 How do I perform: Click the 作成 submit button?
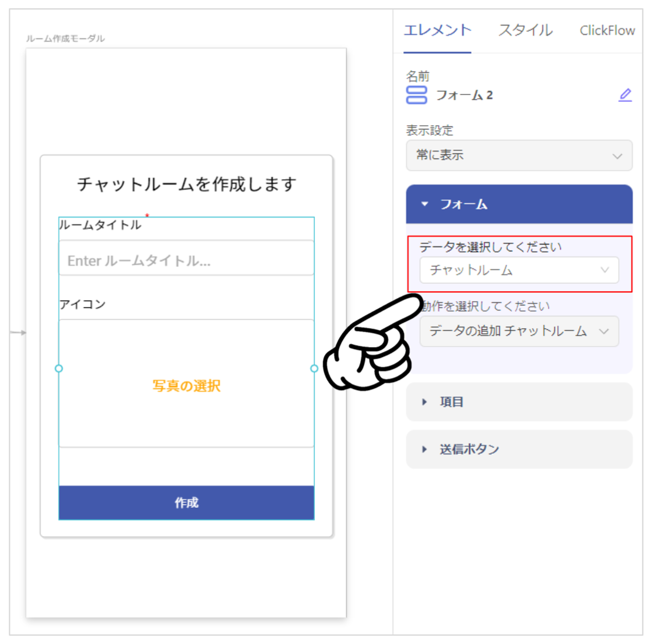point(187,503)
